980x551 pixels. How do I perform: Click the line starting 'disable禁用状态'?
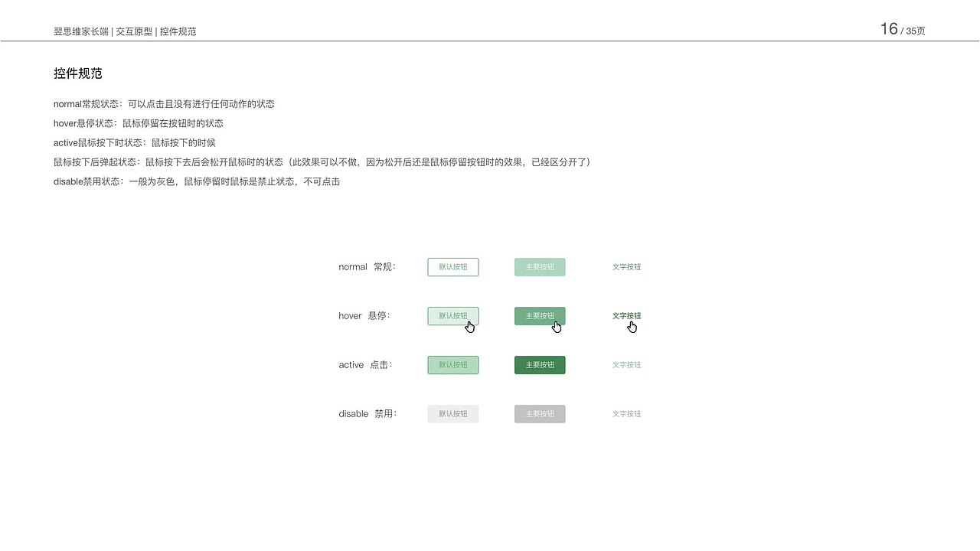[197, 182]
